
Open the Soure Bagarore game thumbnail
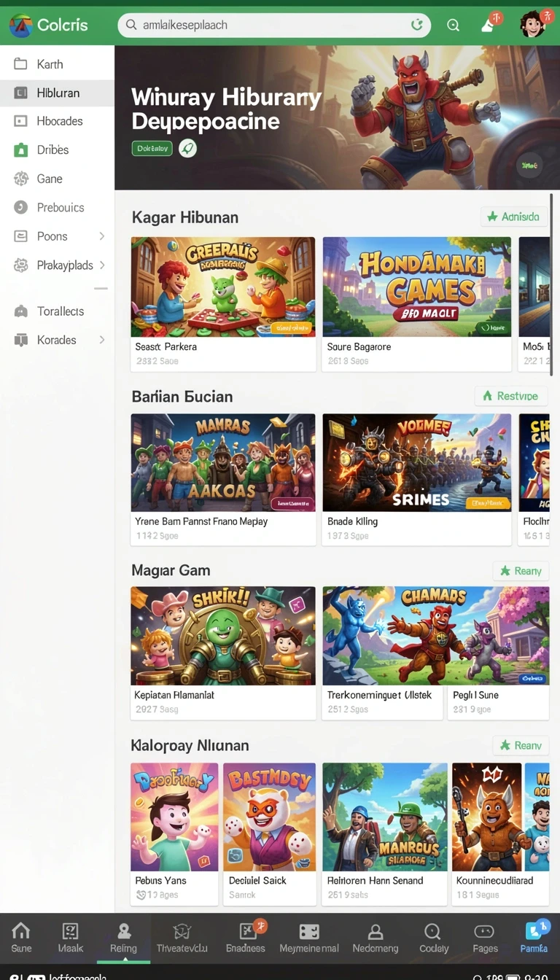coord(416,287)
